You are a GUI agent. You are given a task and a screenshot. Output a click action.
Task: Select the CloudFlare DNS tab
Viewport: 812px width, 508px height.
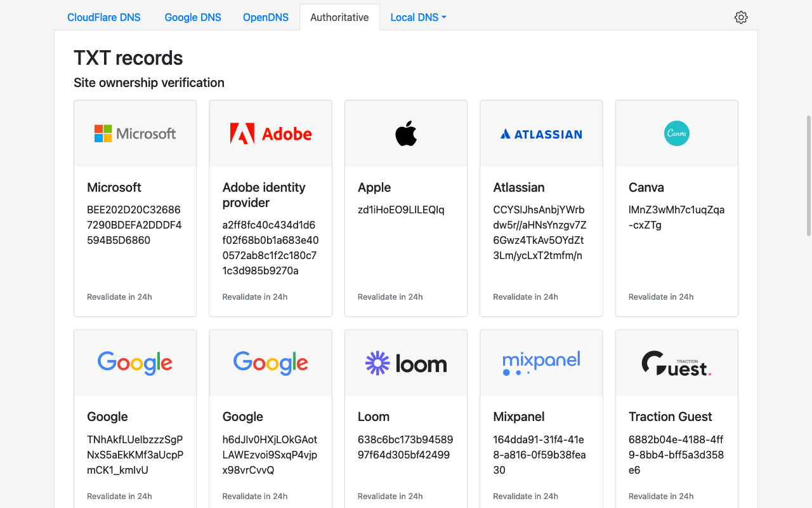[x=103, y=17]
